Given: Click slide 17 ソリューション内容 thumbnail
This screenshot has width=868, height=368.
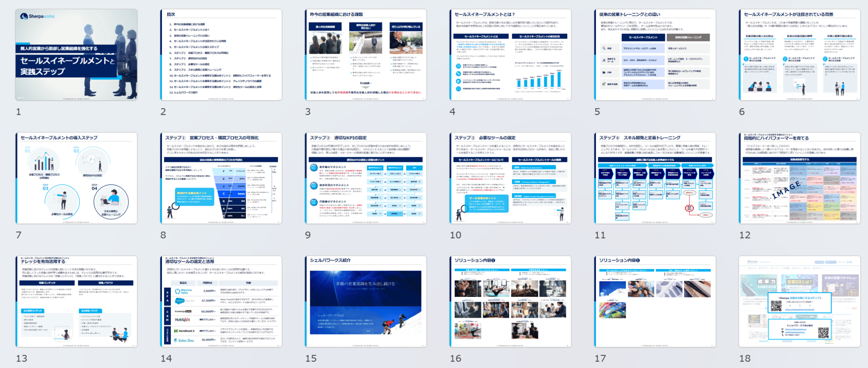Looking at the screenshot, I should coord(655,301).
